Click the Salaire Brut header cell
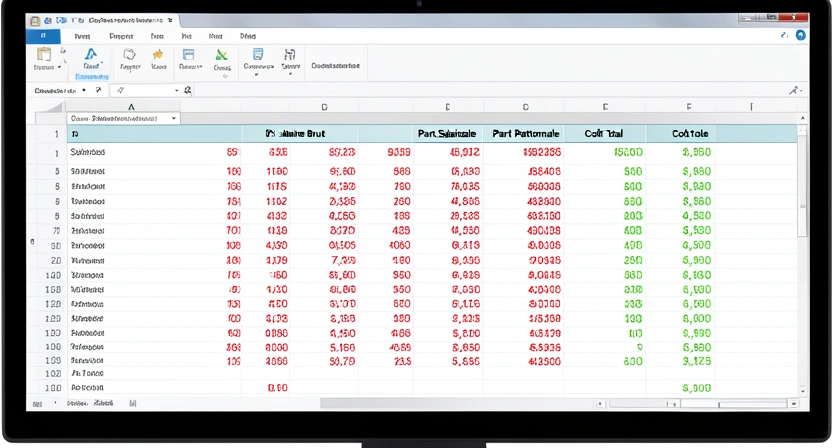832x448 pixels. 300,134
